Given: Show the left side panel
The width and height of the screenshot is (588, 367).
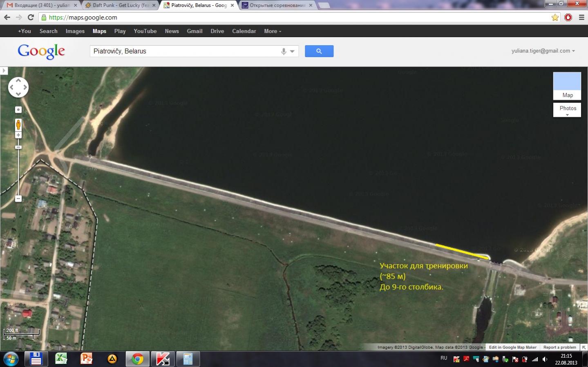Looking at the screenshot, I should tap(4, 71).
